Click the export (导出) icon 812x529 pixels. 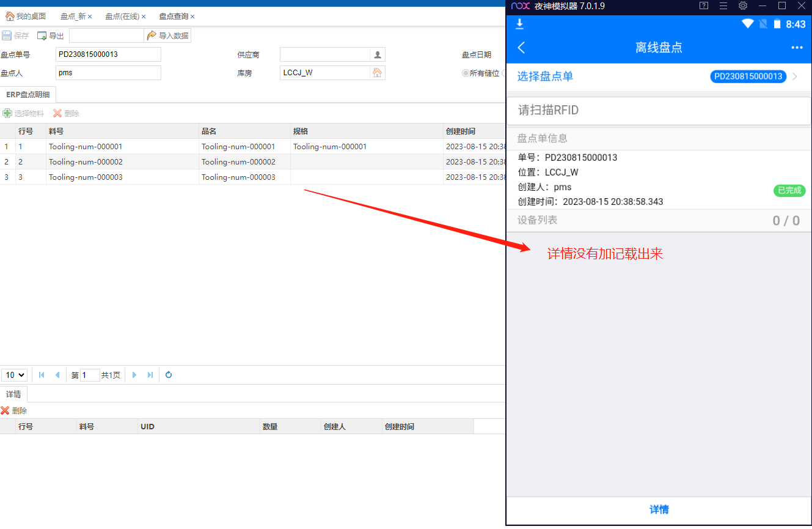pos(42,35)
